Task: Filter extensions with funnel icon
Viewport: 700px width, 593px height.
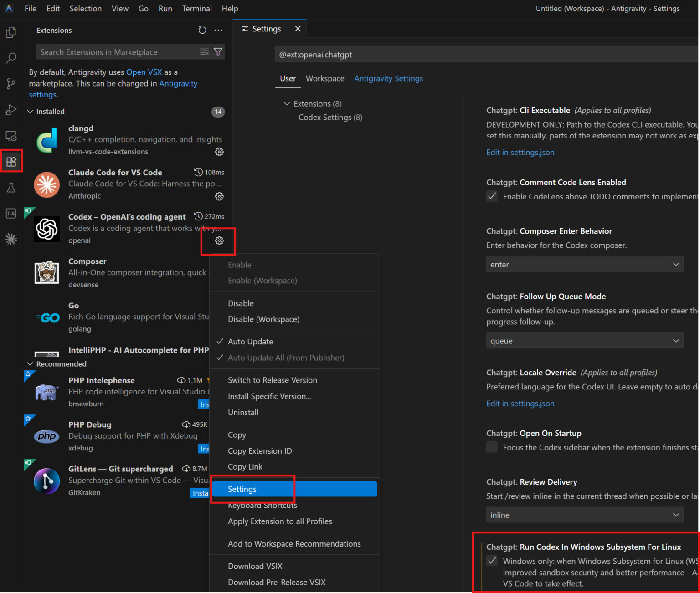Action: (218, 52)
